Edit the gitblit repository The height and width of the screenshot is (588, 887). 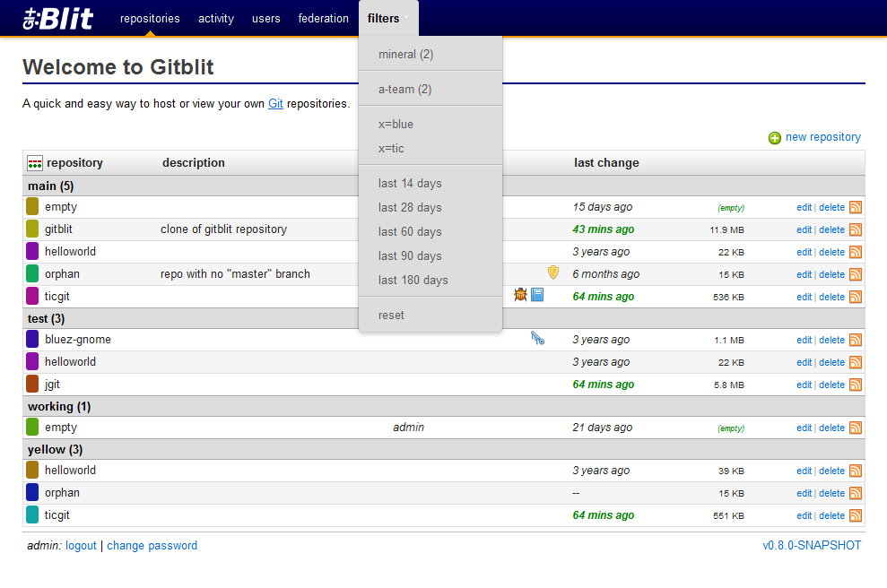tap(804, 230)
